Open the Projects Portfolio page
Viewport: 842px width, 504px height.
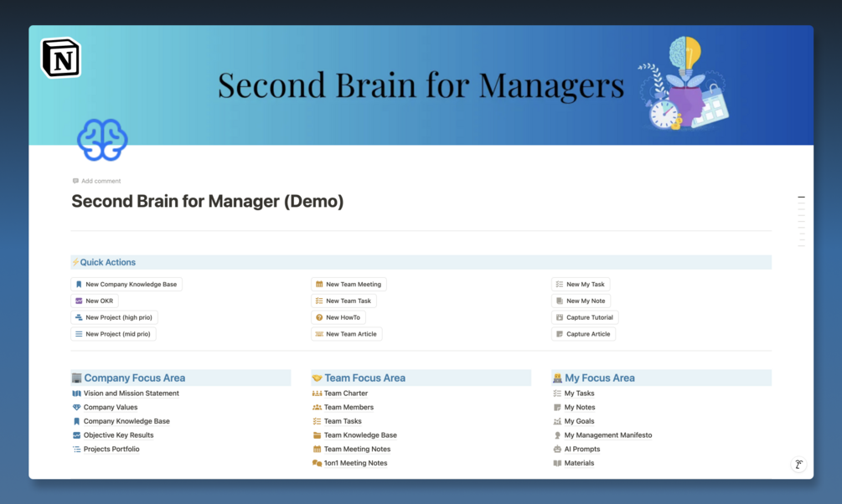tap(111, 450)
